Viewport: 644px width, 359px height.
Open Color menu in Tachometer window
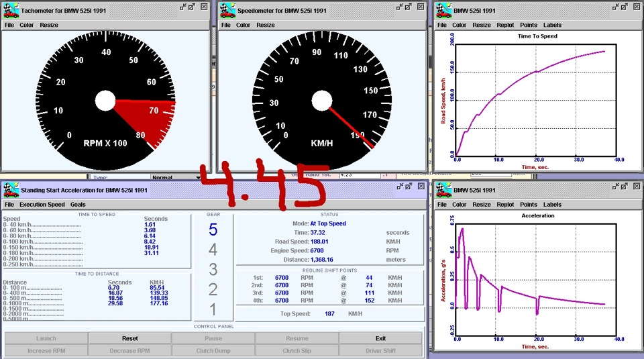point(27,25)
